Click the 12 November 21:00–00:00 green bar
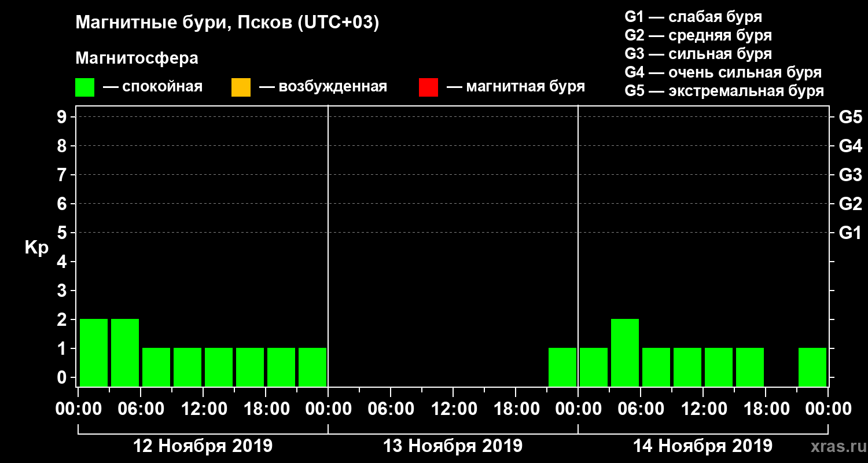The width and height of the screenshot is (868, 463). [312, 367]
